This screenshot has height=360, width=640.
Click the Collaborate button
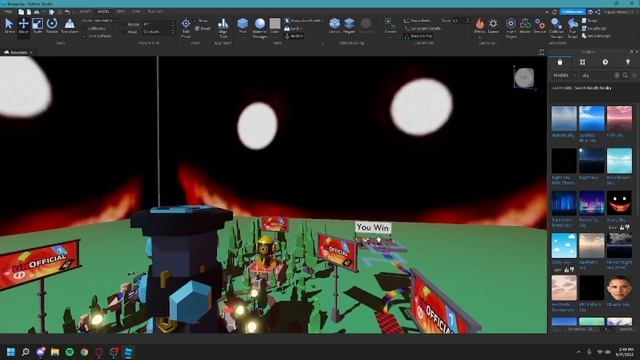572,12
